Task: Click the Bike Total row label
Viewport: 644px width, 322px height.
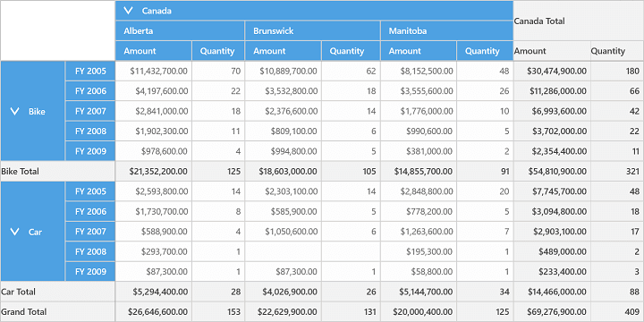Action: tap(57, 171)
